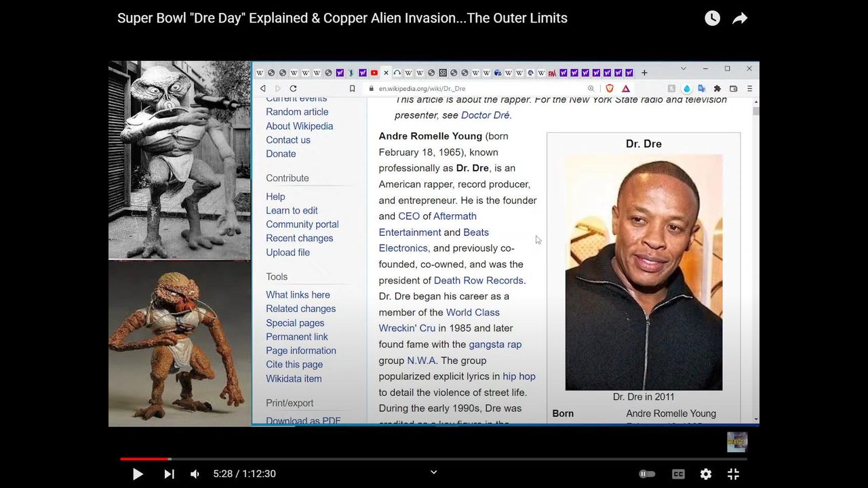Play the video
This screenshot has height=488, width=868.
(x=138, y=474)
